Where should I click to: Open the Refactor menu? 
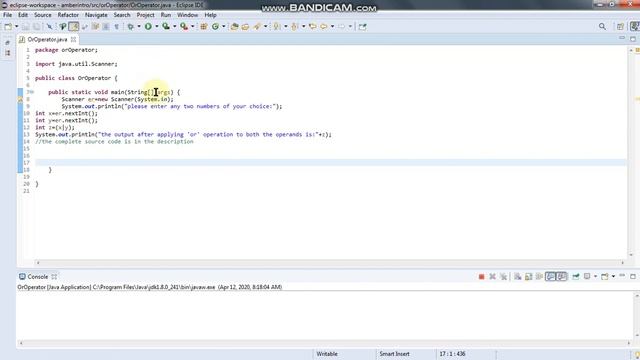click(x=68, y=15)
